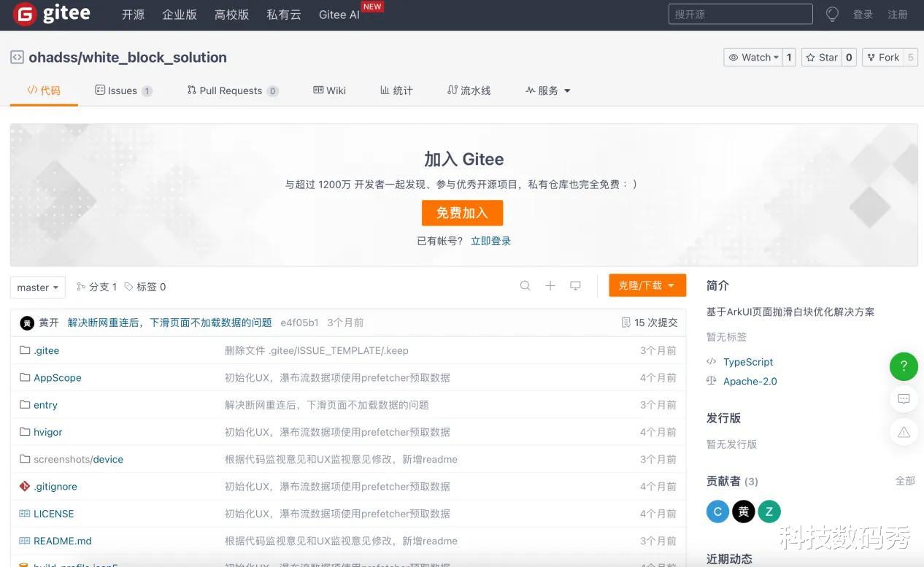Click the Gitee logo icon

24,15
